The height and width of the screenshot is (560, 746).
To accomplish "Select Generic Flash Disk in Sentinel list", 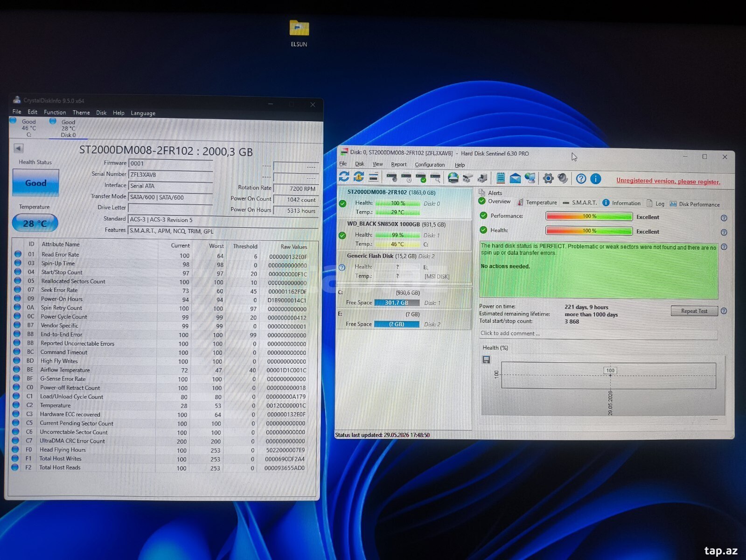I will coord(404,266).
